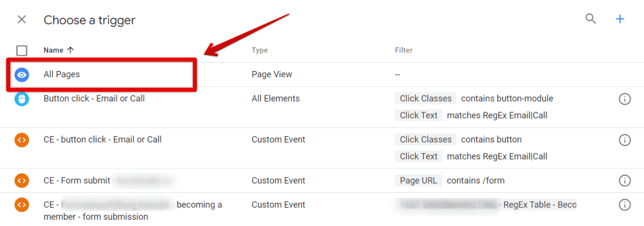Click Custom Event type in Form submit row
The image size is (644, 226).
pos(279,180)
